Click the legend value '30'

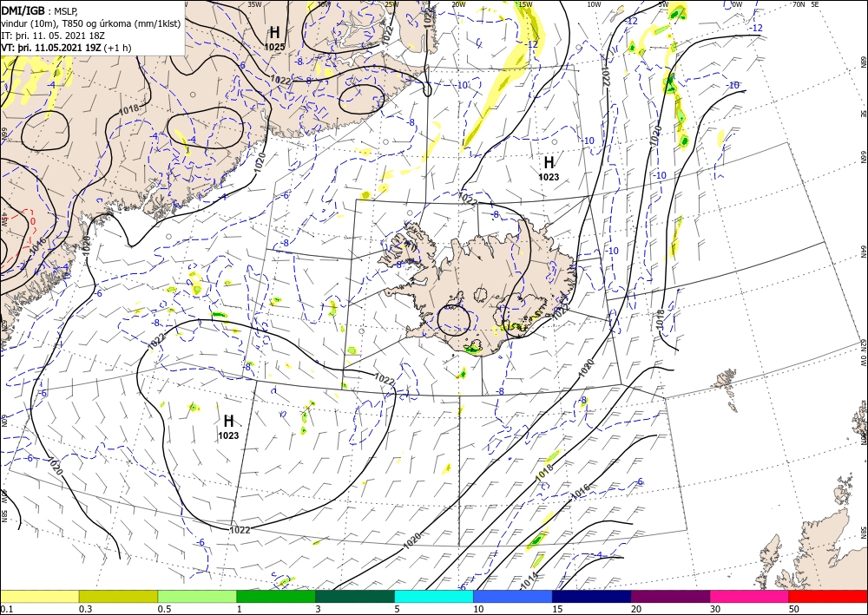click(715, 609)
